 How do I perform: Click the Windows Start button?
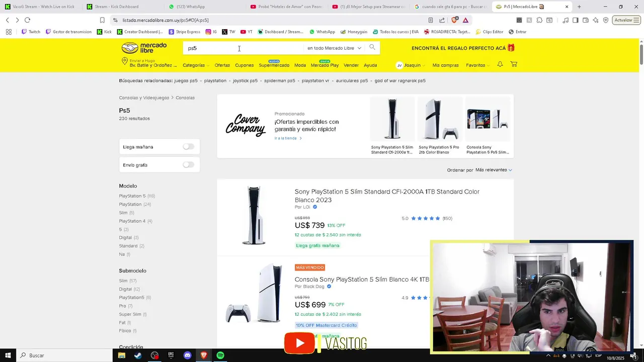point(8,355)
